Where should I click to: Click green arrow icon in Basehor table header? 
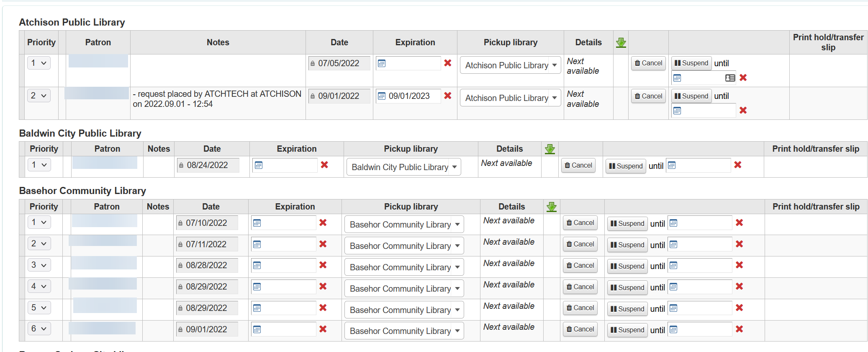551,207
